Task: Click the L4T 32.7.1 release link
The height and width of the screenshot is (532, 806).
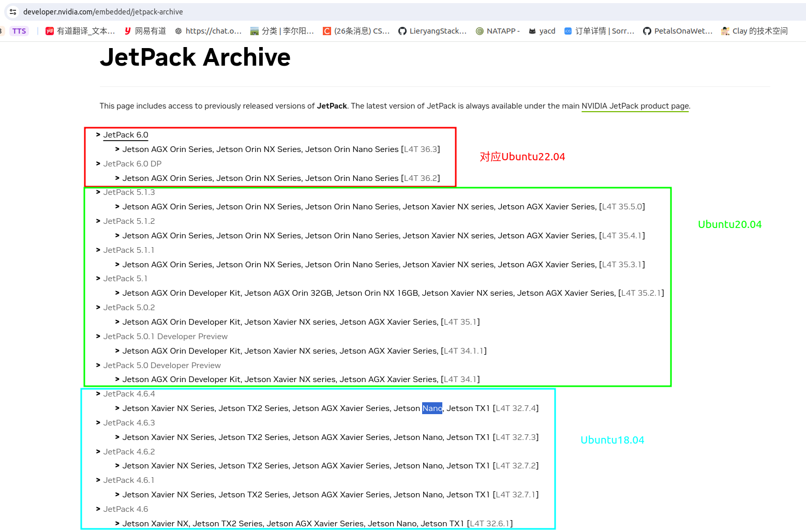Action: [x=516, y=495]
